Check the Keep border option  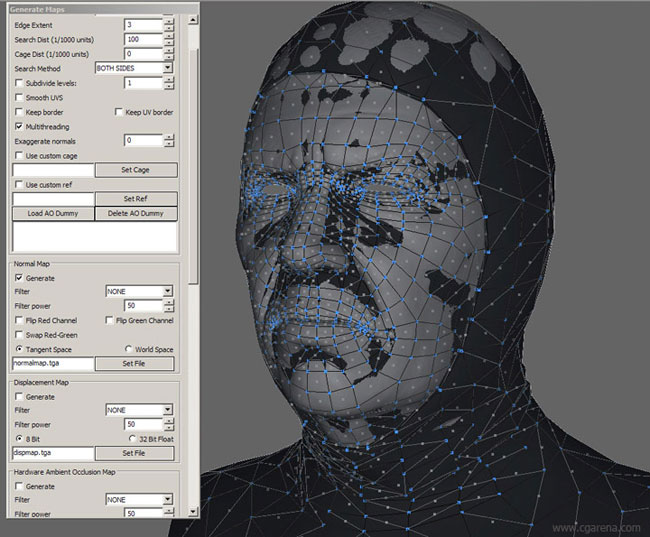[19, 112]
